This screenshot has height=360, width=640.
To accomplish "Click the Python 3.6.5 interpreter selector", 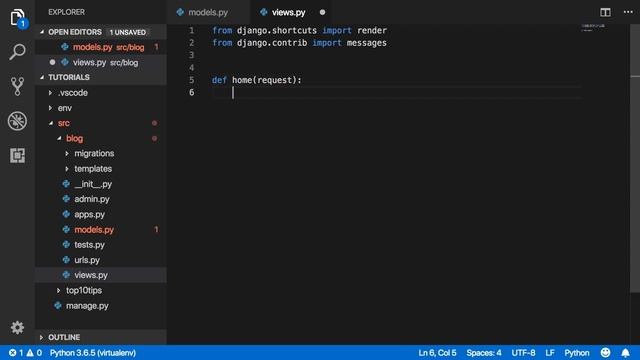I will [x=93, y=353].
